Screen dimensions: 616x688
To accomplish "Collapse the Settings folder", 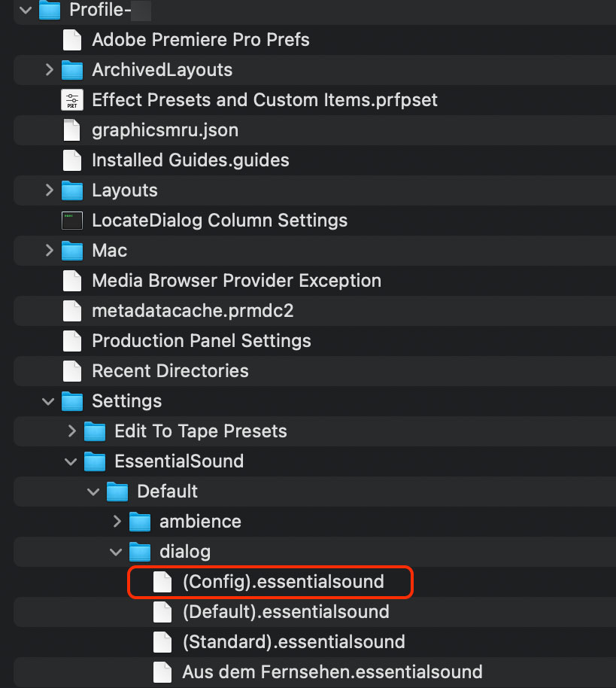I will point(48,400).
